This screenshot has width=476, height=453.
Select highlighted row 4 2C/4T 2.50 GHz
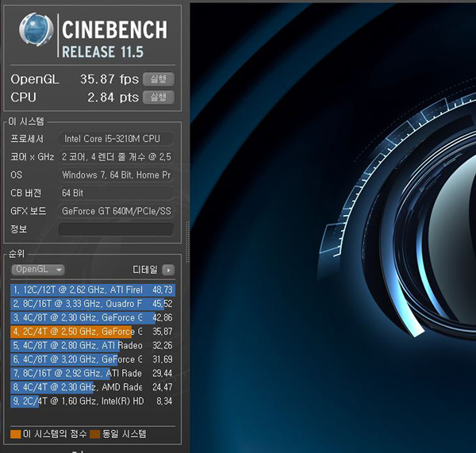point(93,332)
